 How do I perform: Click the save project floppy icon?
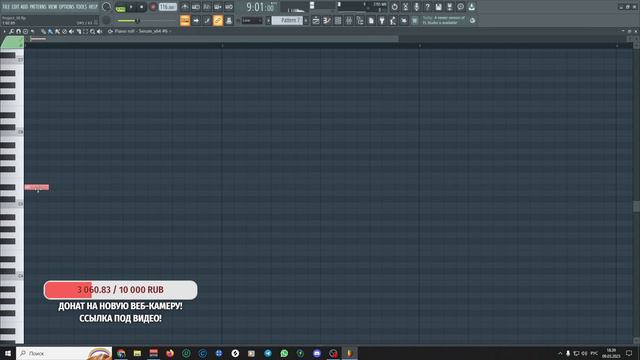pos(438,7)
